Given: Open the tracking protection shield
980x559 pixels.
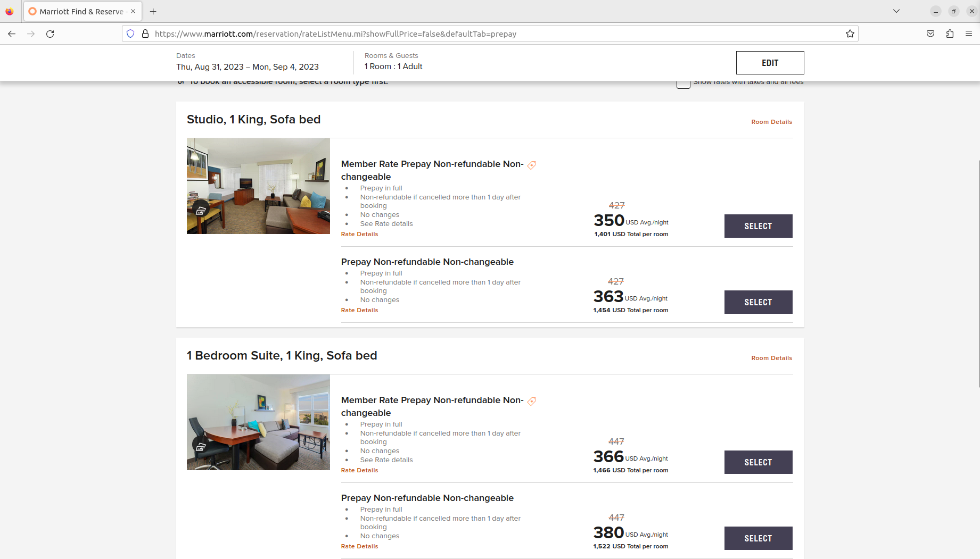Looking at the screenshot, I should [x=130, y=34].
